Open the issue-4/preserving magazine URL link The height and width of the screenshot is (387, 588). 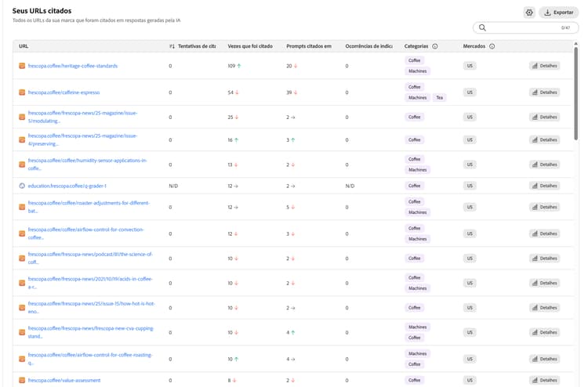point(82,139)
